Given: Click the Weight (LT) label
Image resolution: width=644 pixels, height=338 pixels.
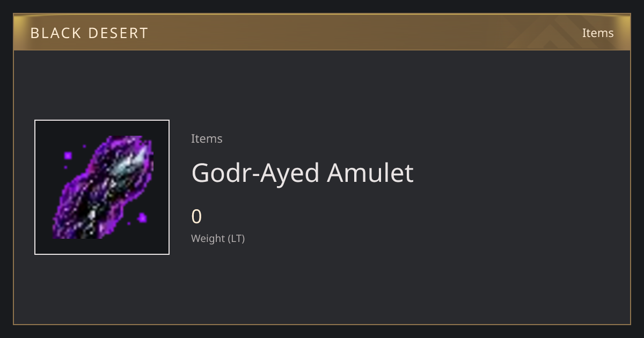Looking at the screenshot, I should pos(218,239).
